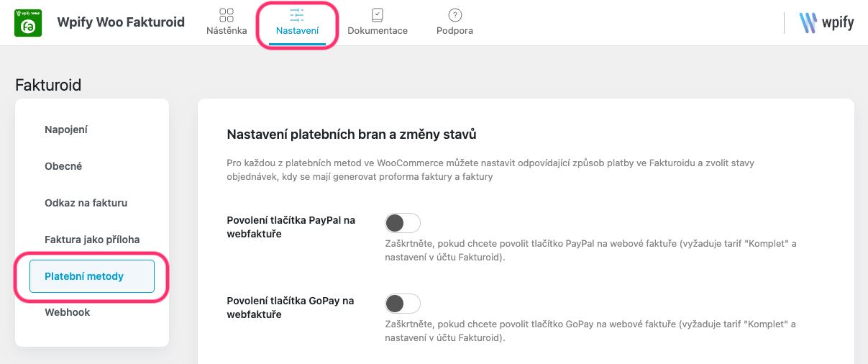Switch to the Obecné section
Viewport: 868px width, 364px height.
point(63,166)
